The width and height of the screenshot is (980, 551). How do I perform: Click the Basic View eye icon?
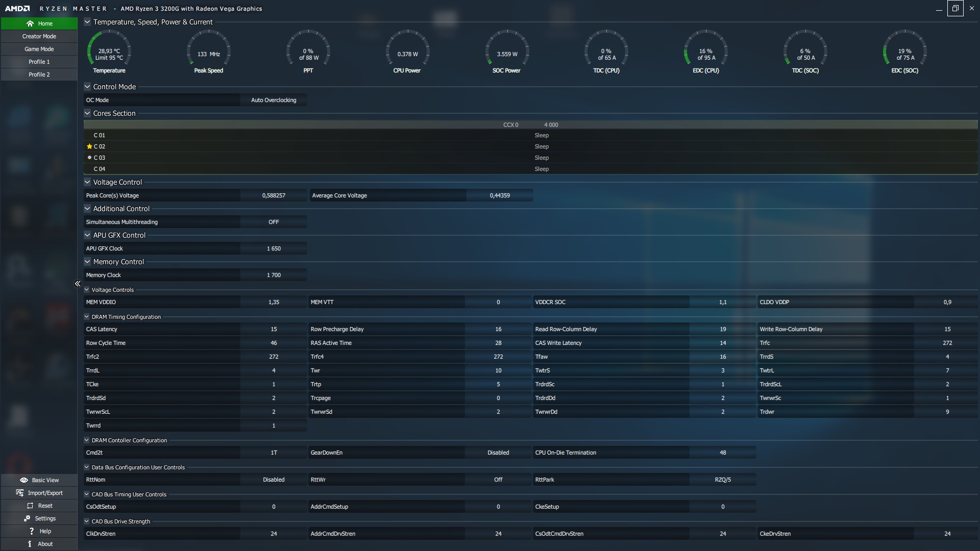pyautogui.click(x=23, y=480)
